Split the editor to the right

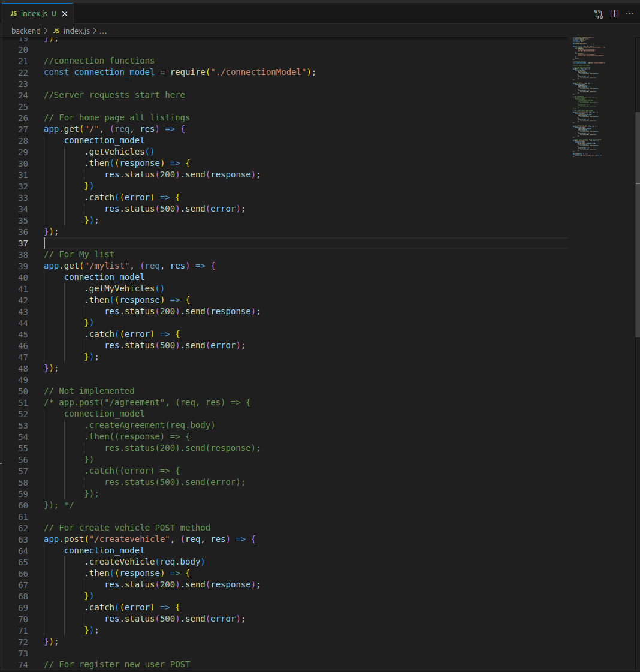tap(614, 14)
